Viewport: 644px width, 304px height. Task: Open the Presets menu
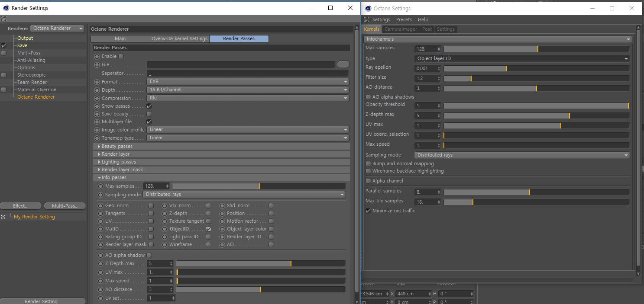404,19
